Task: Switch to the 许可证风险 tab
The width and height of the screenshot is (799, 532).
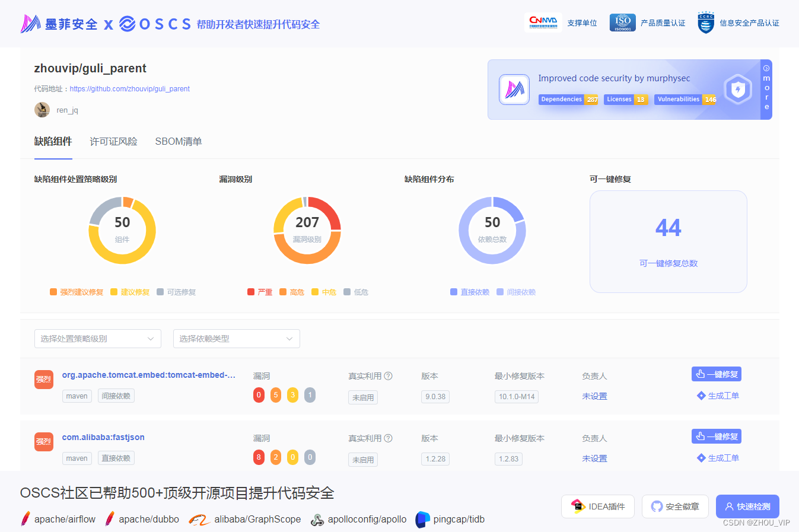Action: 113,141
